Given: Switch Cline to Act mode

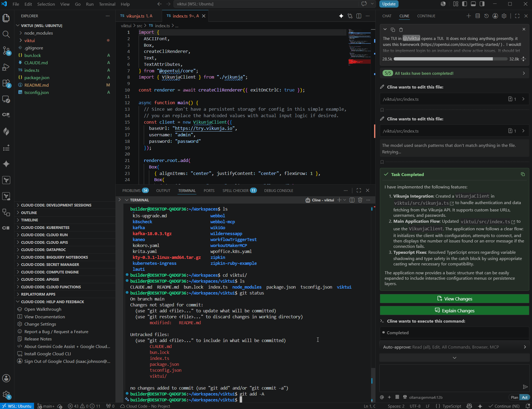Looking at the screenshot, I should tap(525, 397).
